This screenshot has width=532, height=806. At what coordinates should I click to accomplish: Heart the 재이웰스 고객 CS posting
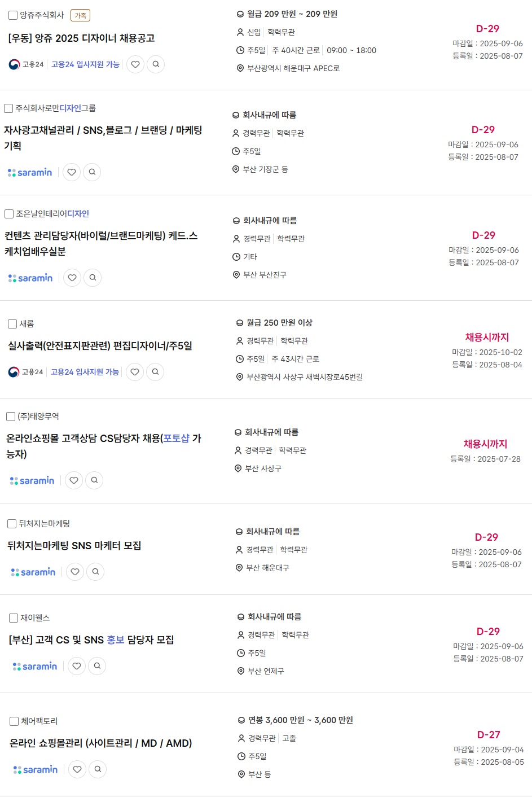(77, 666)
